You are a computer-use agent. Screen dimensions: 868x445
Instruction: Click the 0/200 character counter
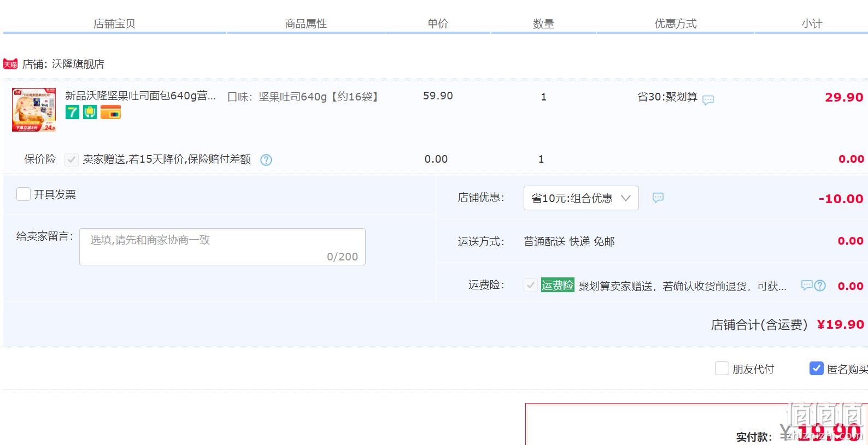pos(342,257)
